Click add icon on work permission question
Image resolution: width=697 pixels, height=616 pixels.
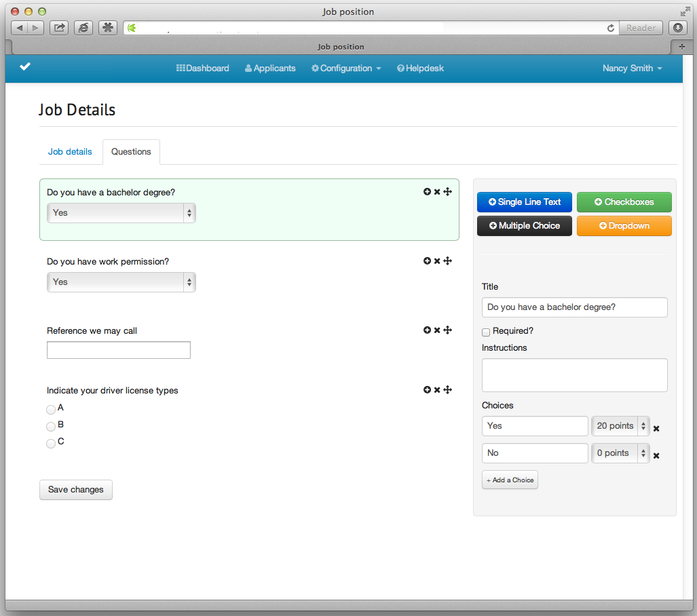(427, 261)
